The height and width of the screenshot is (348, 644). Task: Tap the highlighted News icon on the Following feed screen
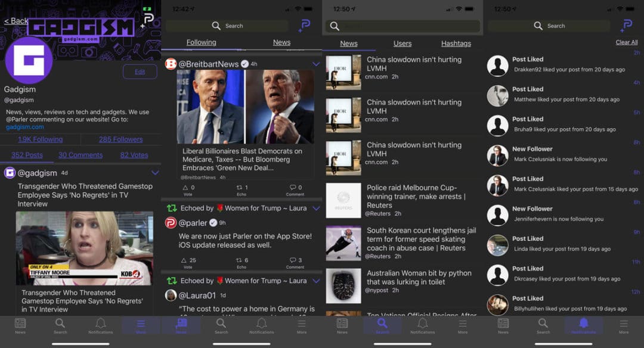[x=181, y=326]
